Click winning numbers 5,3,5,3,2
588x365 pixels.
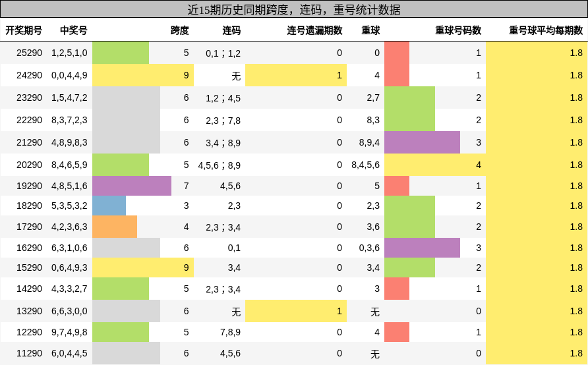coord(69,206)
